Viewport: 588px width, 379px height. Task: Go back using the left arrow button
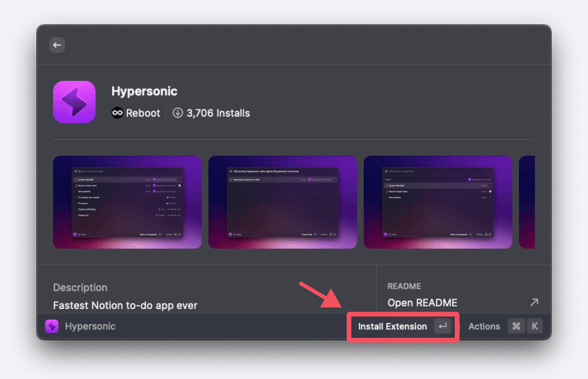(57, 45)
